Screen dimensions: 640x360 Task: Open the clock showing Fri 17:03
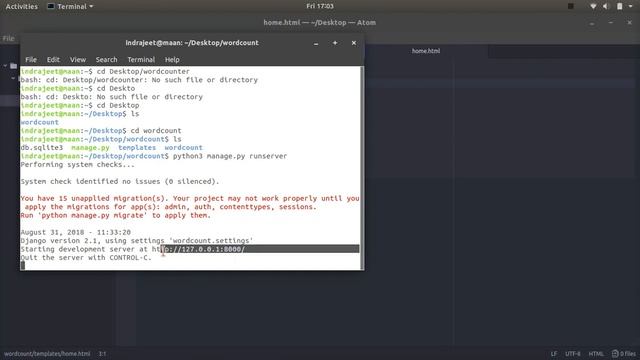pyautogui.click(x=320, y=6)
